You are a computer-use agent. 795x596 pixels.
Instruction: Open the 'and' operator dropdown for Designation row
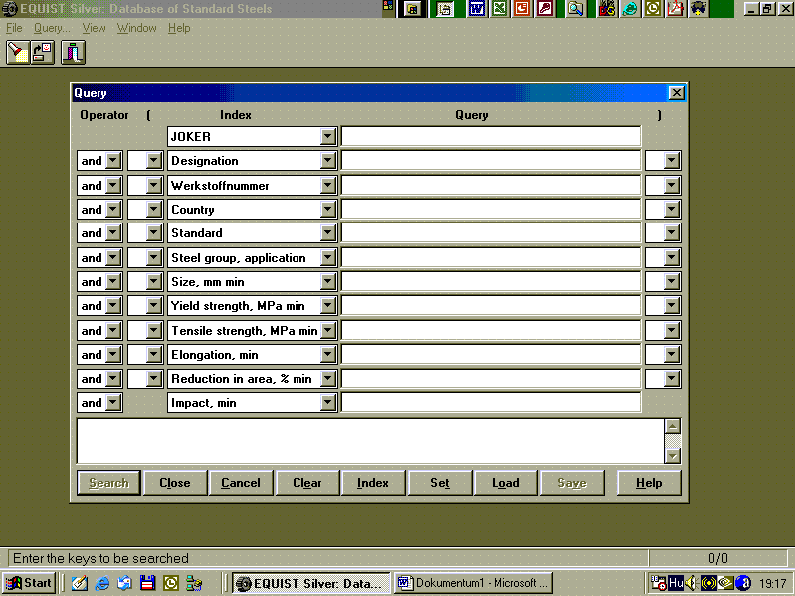tap(113, 161)
